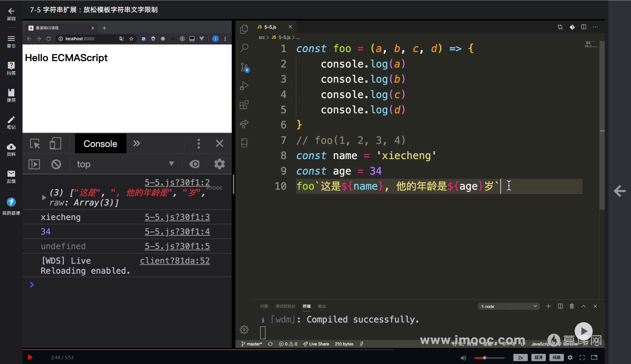This screenshot has width=631, height=364.
Task: Expand the logged array disclosure triangle
Action: (x=44, y=198)
